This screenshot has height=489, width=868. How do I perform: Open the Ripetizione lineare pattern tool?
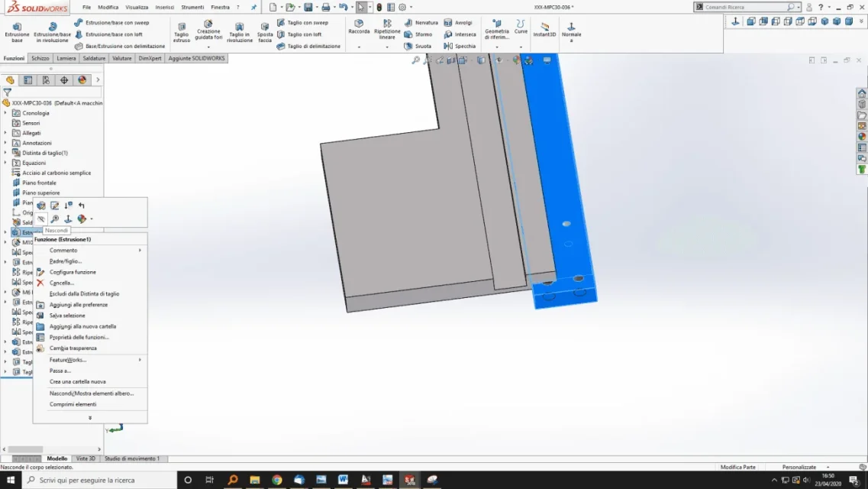387,30
